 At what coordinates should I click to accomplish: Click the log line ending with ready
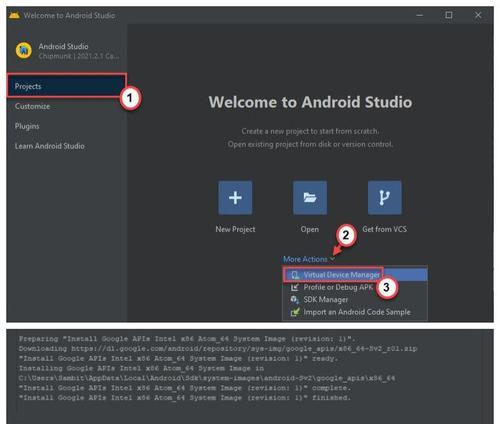(x=178, y=359)
